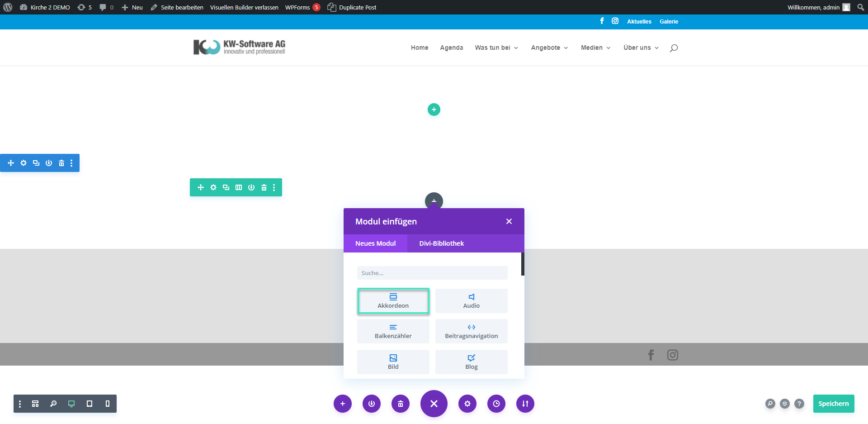The width and height of the screenshot is (868, 424).
Task: Click Visuellen Builder verlassen link
Action: pyautogui.click(x=244, y=7)
